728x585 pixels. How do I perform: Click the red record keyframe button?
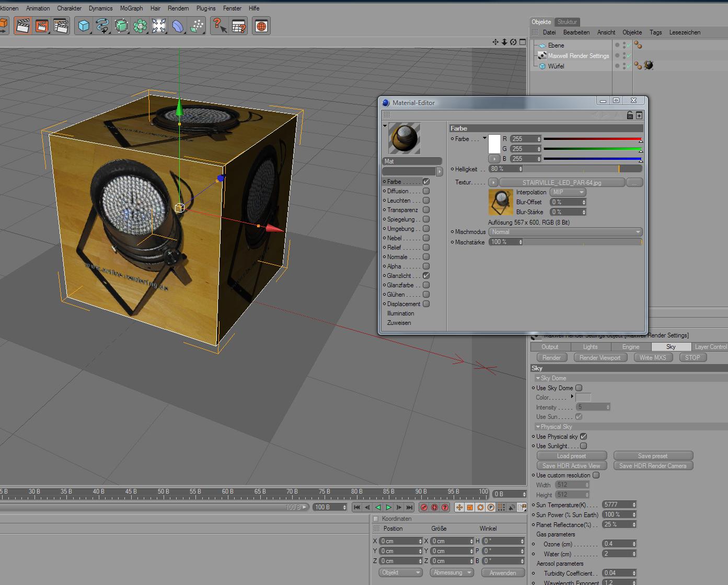click(x=424, y=507)
